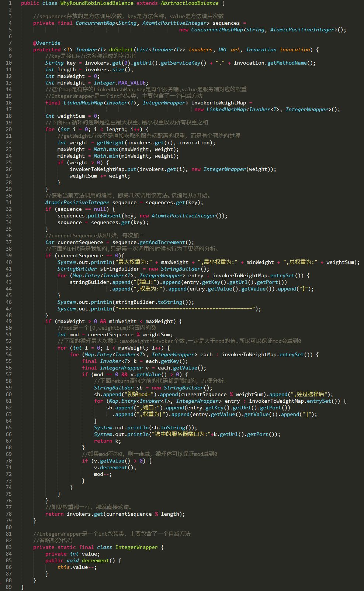Click line number 31 in the gutter
This screenshot has width=364, height=591.
point(9,203)
